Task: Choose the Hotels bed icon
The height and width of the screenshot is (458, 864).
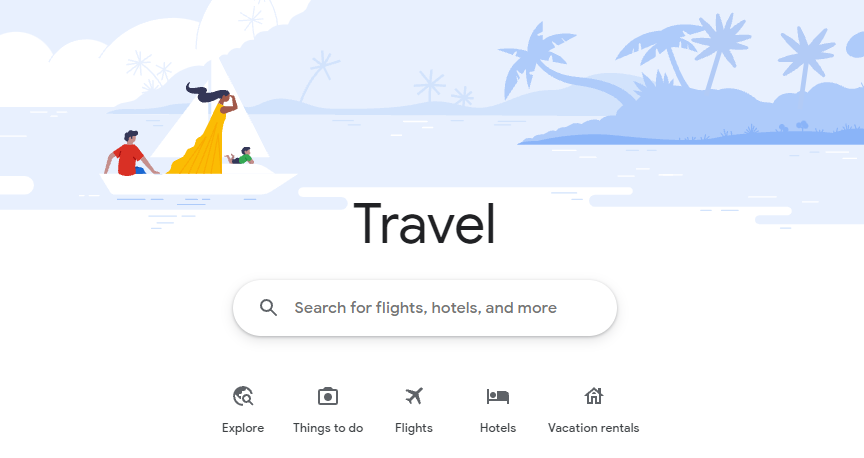Action: [x=498, y=396]
